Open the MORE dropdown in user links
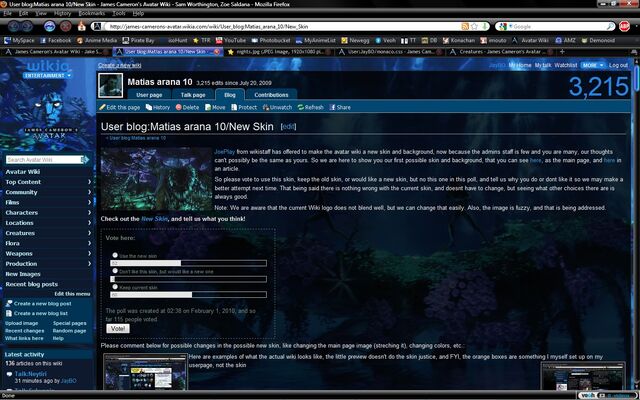 click(x=593, y=65)
